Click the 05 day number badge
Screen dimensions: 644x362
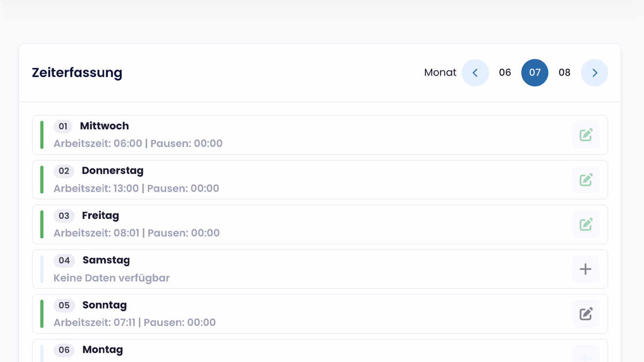pos(64,305)
